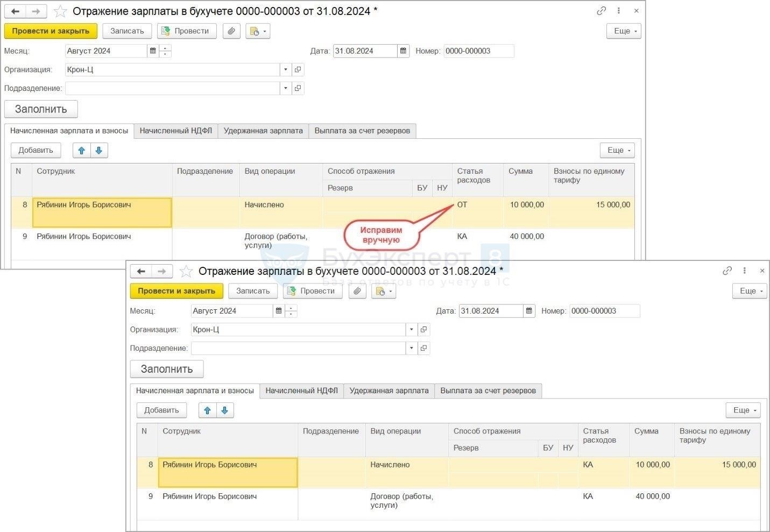Open Подразделение record icon in top window
The width and height of the screenshot is (770, 532).
pyautogui.click(x=298, y=88)
